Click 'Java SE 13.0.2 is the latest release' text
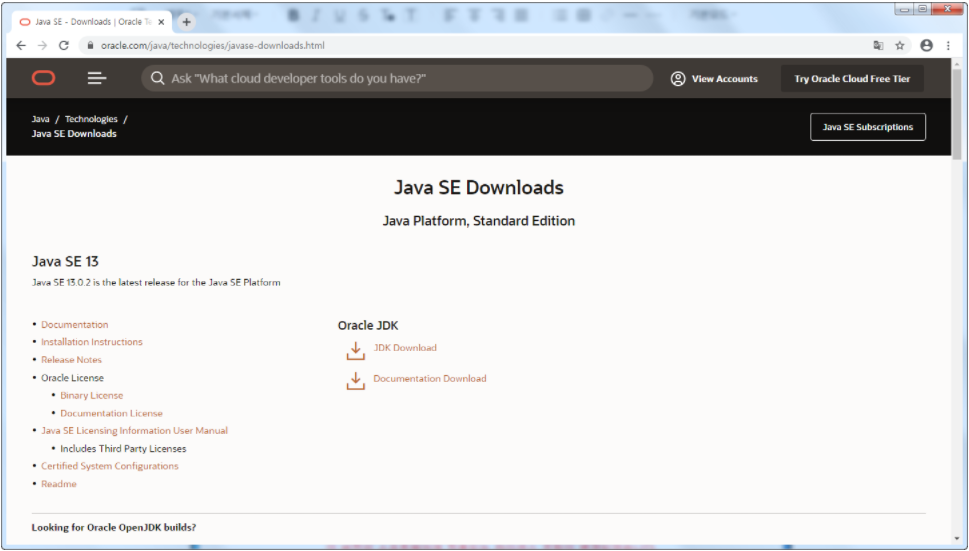Image resolution: width=969 pixels, height=551 pixels. point(156,282)
